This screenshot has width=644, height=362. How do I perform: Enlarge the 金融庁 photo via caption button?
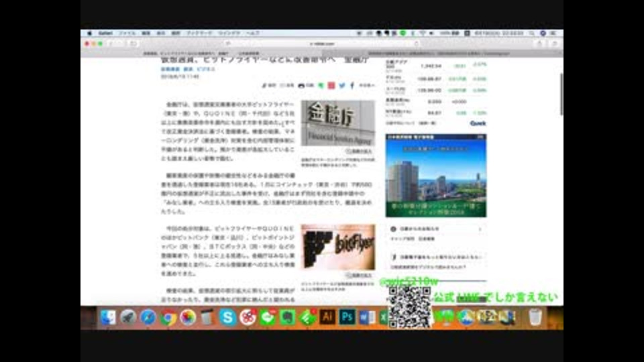[359, 152]
